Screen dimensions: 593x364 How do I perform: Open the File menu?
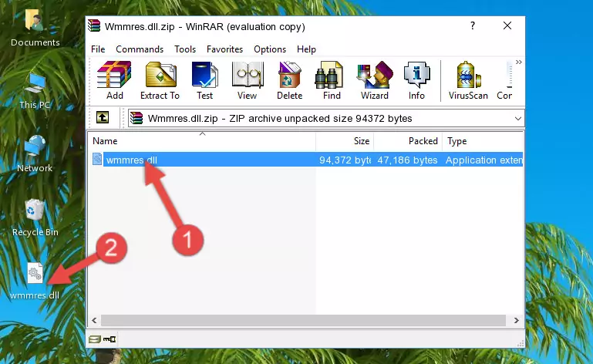point(98,49)
